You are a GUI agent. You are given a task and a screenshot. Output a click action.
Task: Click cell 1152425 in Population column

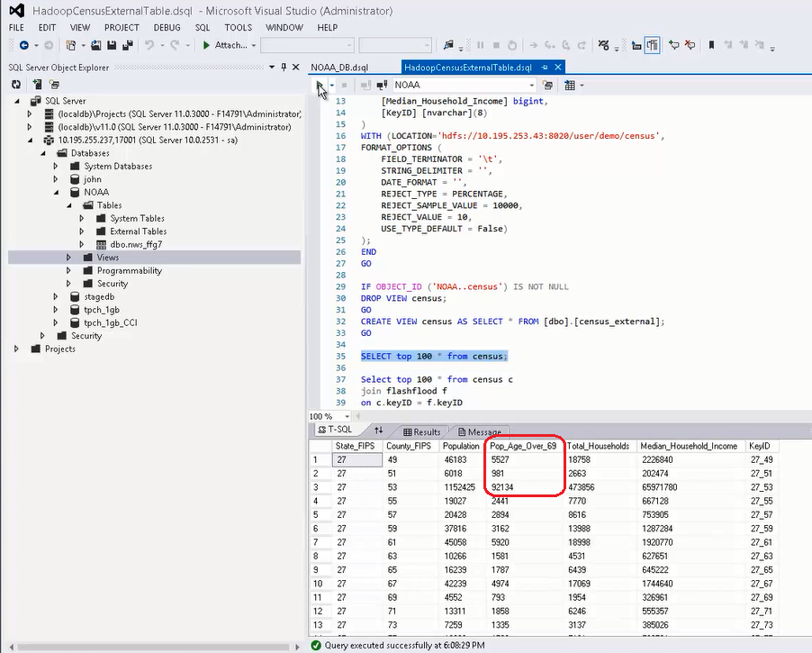pos(459,487)
